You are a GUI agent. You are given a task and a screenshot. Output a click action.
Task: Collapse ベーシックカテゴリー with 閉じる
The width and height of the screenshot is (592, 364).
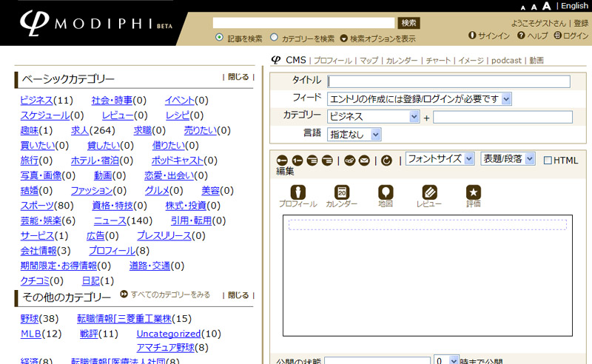click(238, 77)
